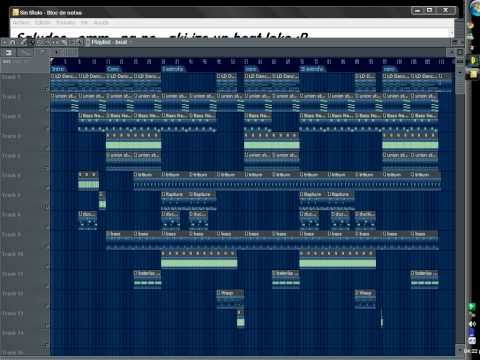This screenshot has width=480, height=360.
Task: Click the system tray clock
Action: [471, 351]
